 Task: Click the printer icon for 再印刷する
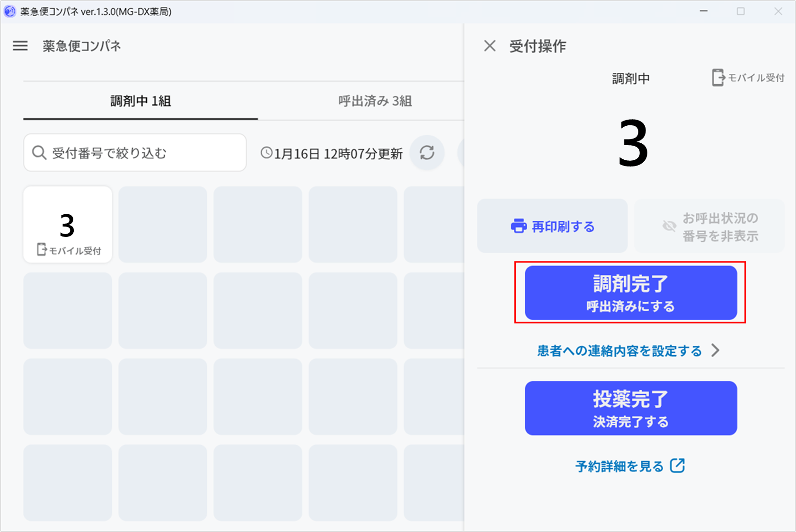click(518, 227)
